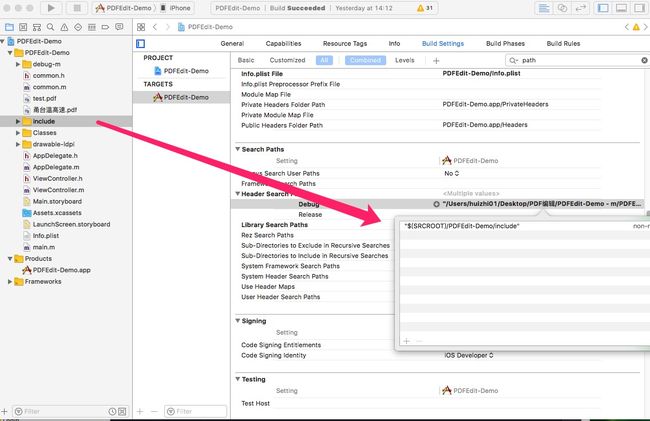Select the PDFEdit-Demo target

pyautogui.click(x=181, y=97)
